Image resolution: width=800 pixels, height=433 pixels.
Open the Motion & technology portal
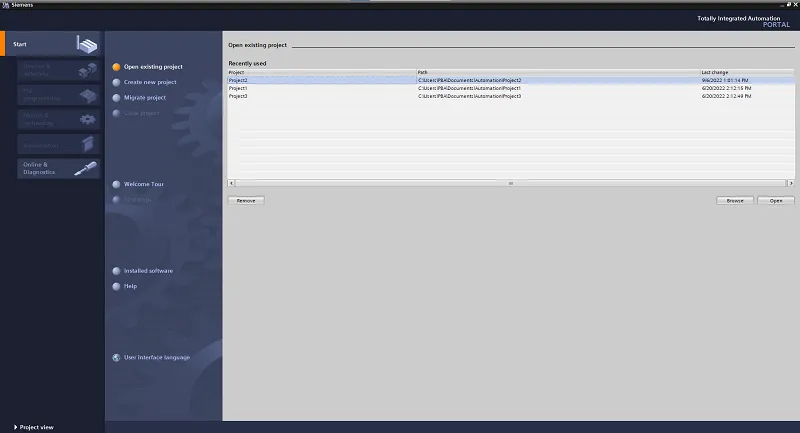[59, 119]
